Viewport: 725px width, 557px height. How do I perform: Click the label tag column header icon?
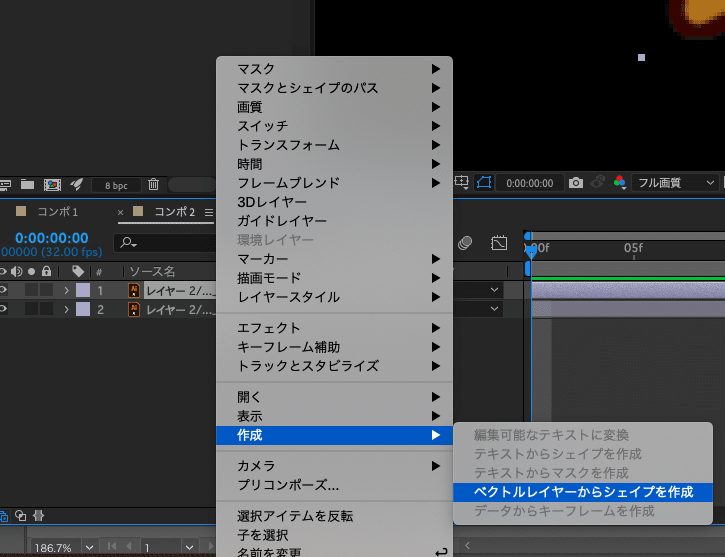(x=78, y=271)
